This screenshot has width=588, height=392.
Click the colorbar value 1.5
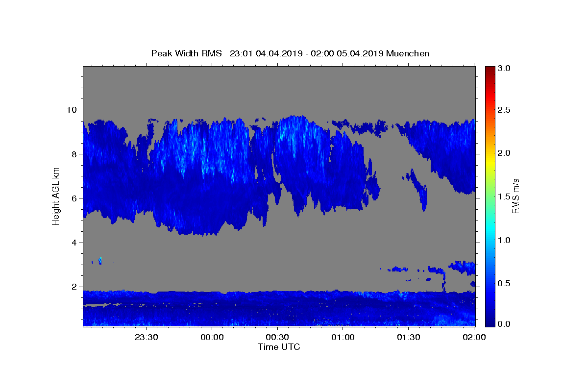504,197
